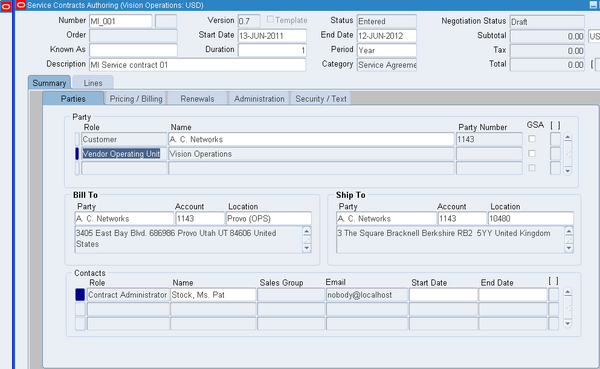Click the Subtotal amount field
The image size is (600, 369).
[x=547, y=36]
